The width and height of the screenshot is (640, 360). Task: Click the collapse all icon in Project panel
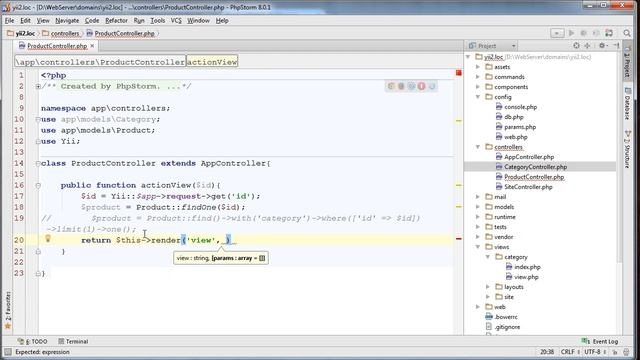point(587,46)
